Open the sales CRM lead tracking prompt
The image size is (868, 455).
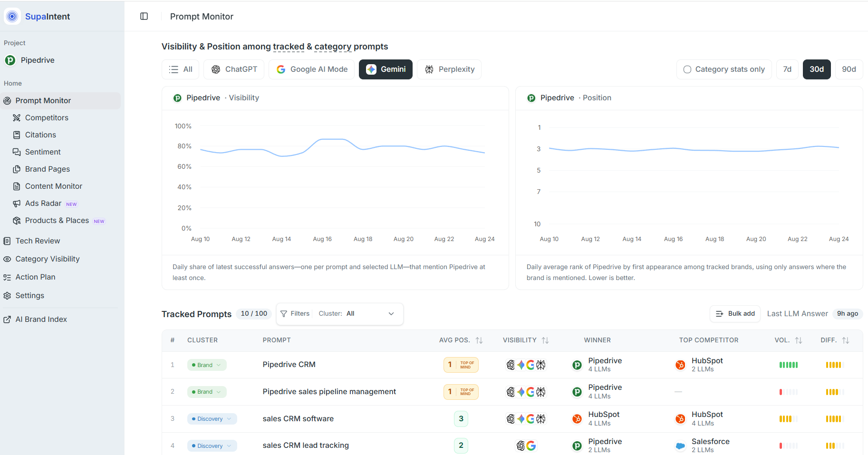point(306,445)
